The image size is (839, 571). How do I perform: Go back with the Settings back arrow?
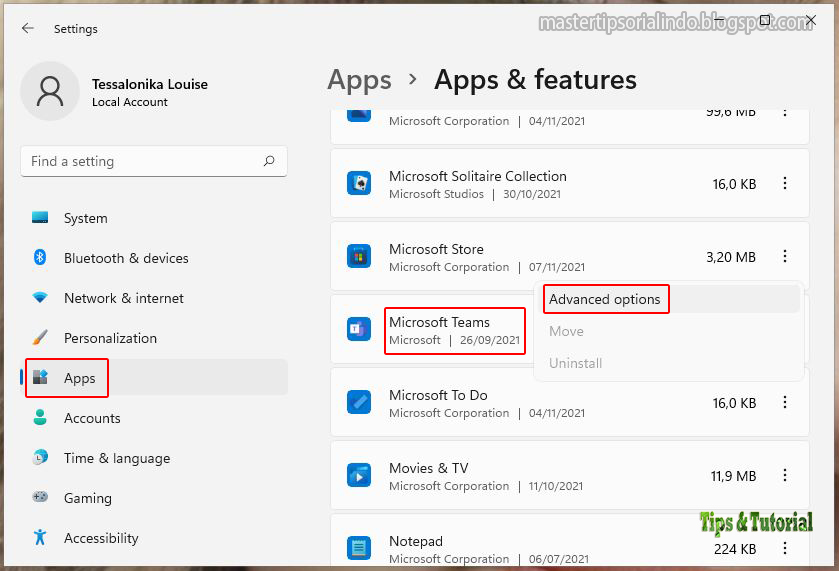pos(28,28)
